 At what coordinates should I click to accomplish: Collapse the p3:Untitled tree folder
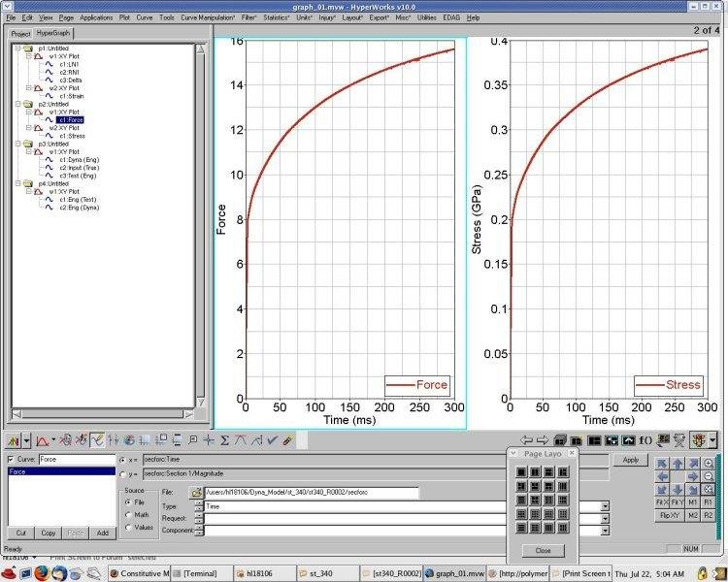click(18, 144)
